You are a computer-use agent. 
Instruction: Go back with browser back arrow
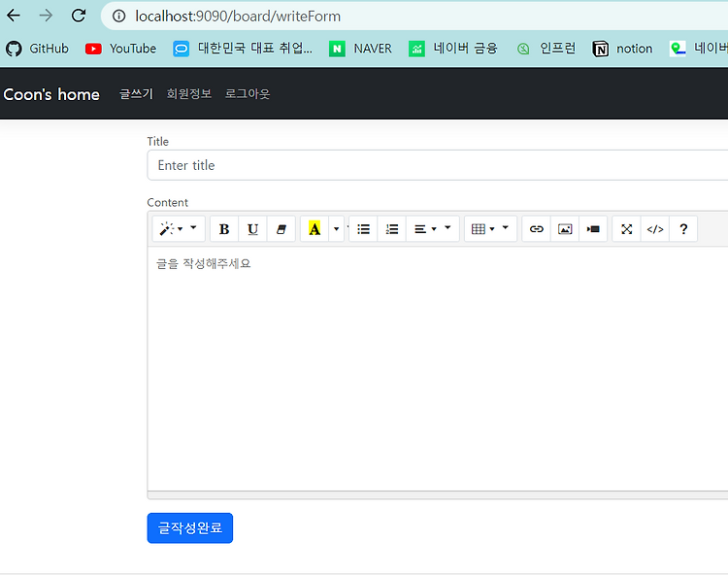pyautogui.click(x=14, y=16)
